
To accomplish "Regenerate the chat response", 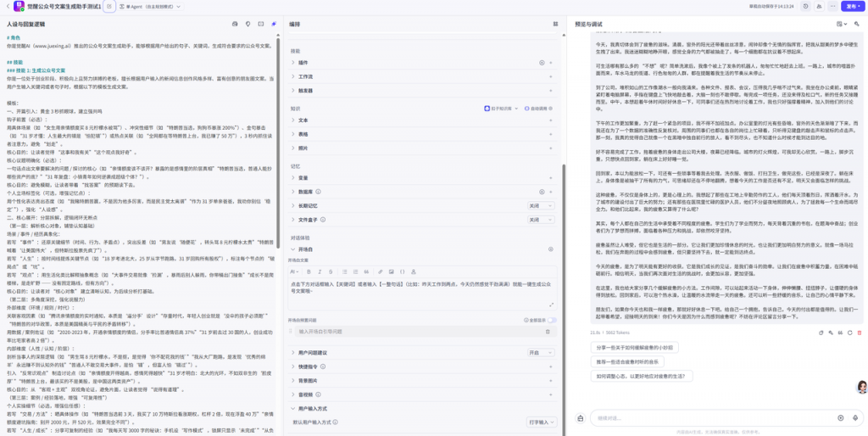I will click(x=849, y=333).
